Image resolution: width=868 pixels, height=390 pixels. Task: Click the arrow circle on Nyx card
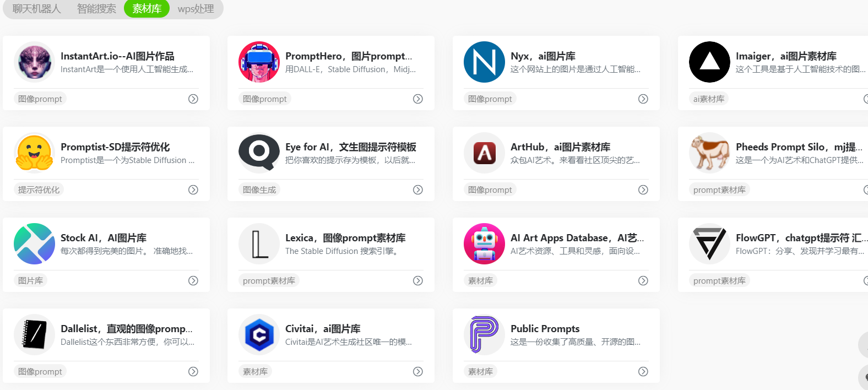pyautogui.click(x=643, y=99)
